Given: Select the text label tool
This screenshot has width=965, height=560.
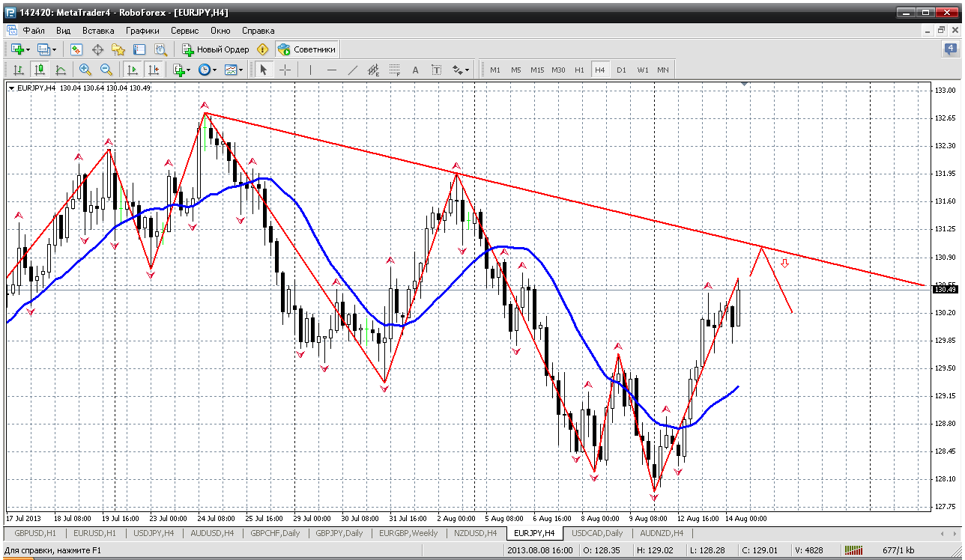Looking at the screenshot, I should pyautogui.click(x=436, y=70).
